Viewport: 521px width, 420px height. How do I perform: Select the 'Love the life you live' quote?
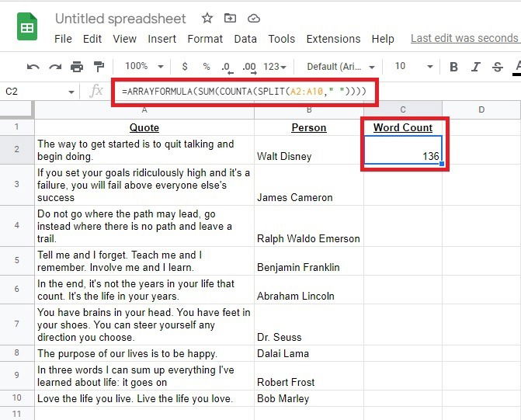click(144, 398)
